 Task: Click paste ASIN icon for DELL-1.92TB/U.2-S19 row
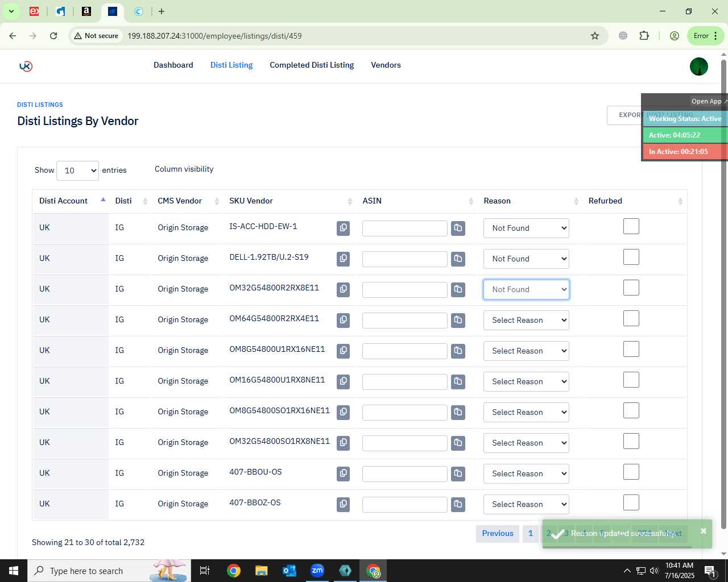[458, 259]
